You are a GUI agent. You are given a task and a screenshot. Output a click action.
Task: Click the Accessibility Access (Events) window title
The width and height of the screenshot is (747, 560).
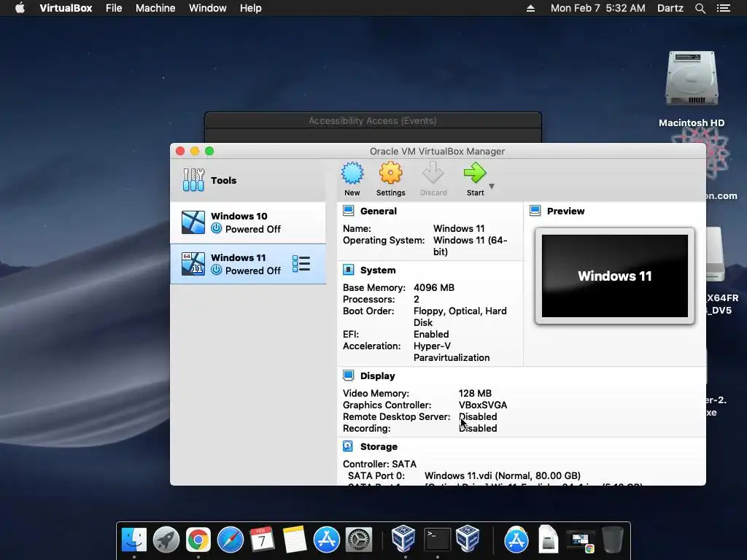tap(373, 120)
